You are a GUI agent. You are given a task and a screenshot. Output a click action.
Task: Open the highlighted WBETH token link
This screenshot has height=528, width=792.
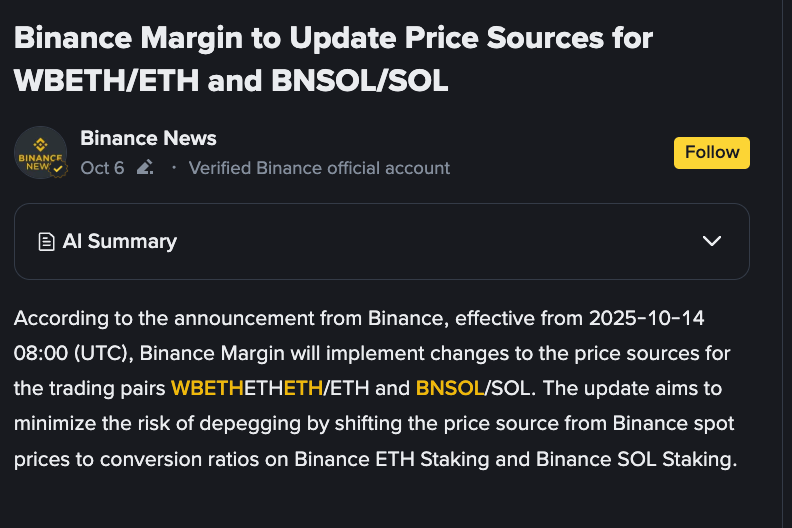coord(207,388)
